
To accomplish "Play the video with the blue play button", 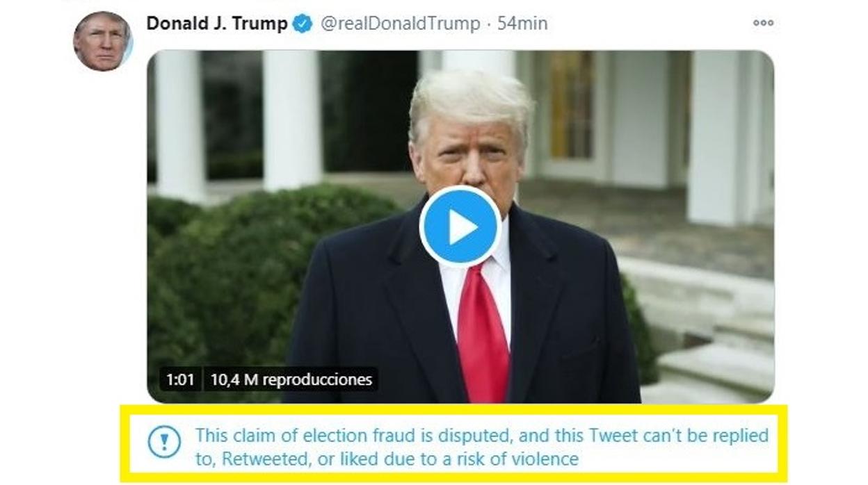I will (x=460, y=227).
